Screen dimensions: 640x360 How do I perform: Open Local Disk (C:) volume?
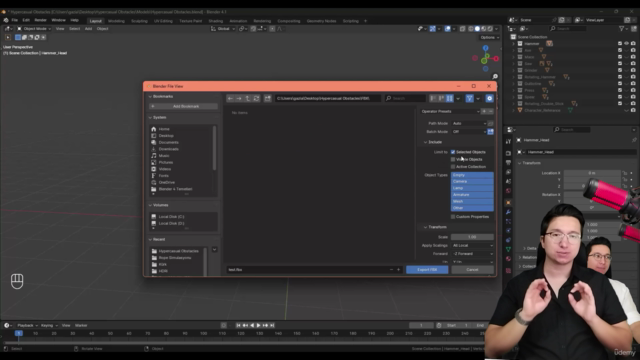pos(171,217)
